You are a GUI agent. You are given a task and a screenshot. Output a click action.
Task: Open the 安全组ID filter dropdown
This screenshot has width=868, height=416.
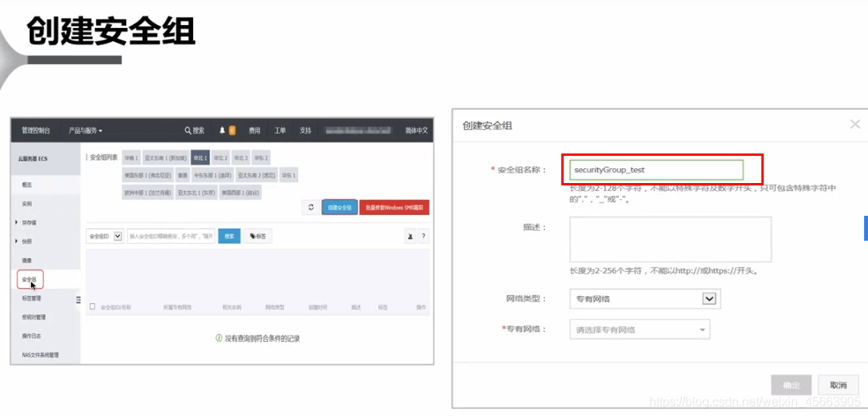click(105, 236)
